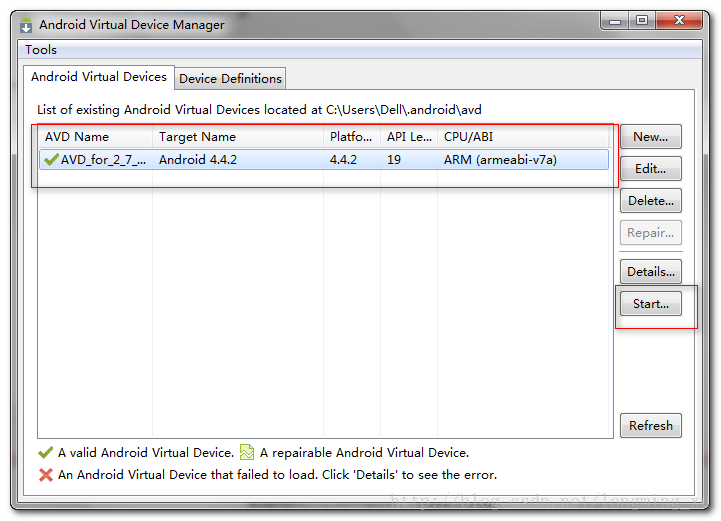Close the Android Virtual Device Manager window
The image size is (721, 521).
pos(679,21)
